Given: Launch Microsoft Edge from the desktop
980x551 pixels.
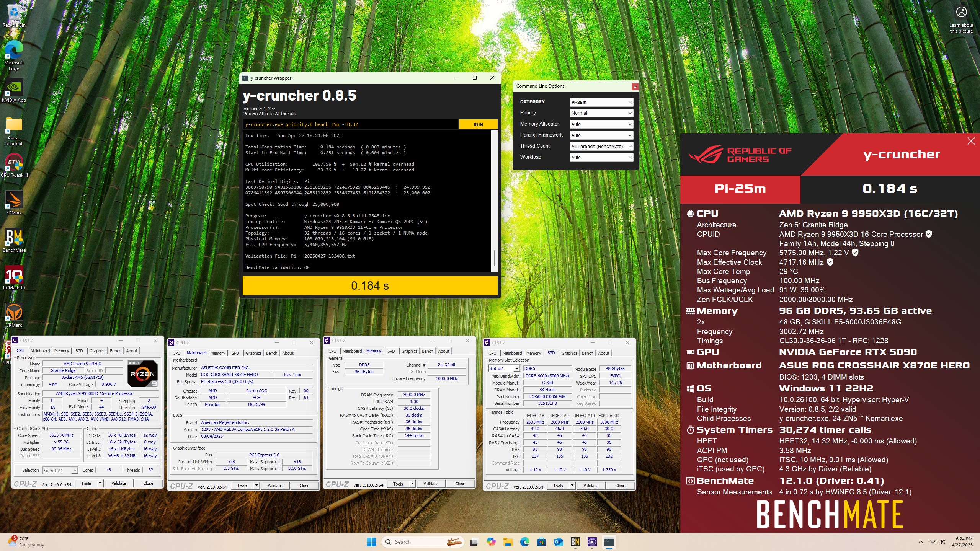Looking at the screenshot, I should tap(14, 56).
